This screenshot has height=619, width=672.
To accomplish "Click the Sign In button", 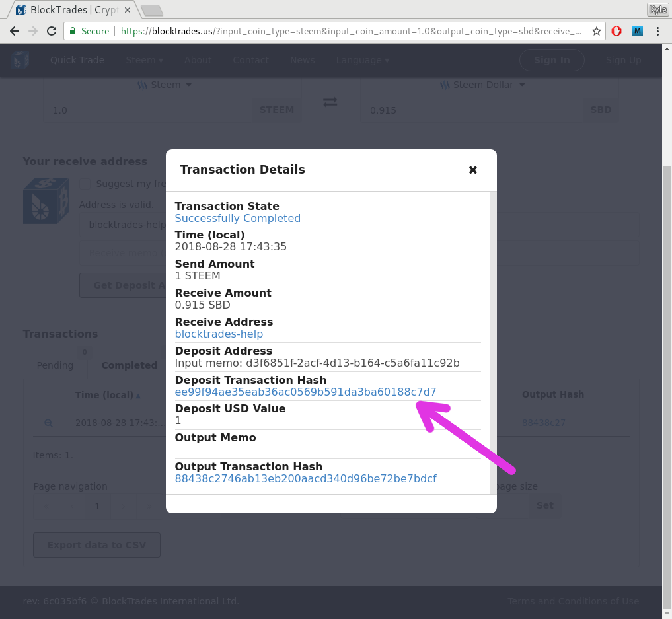I will pos(552,60).
